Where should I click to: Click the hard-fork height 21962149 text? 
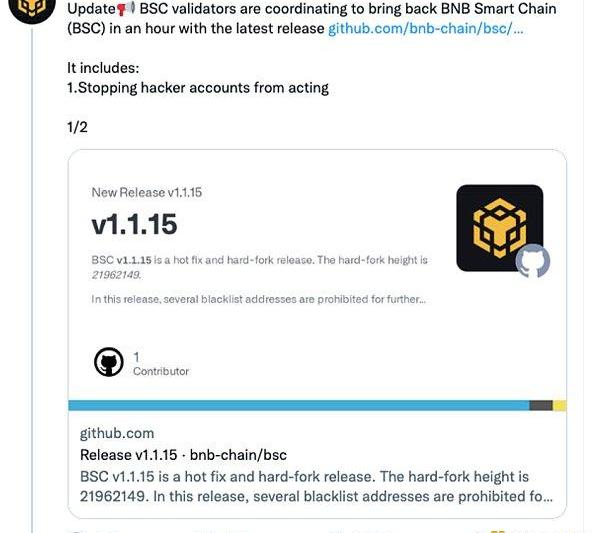(116, 275)
